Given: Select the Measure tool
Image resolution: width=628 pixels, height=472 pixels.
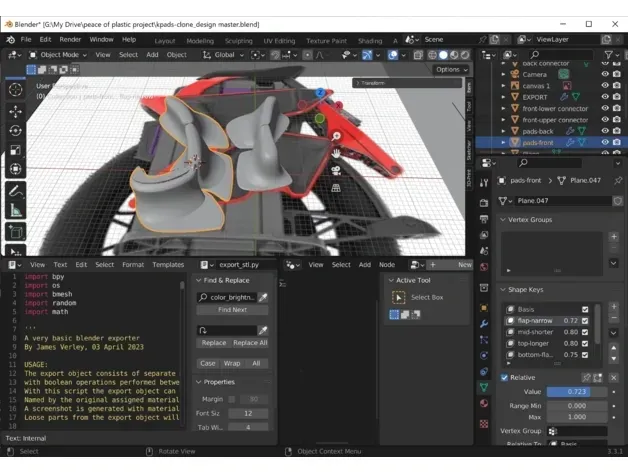Looking at the screenshot, I should tap(16, 210).
